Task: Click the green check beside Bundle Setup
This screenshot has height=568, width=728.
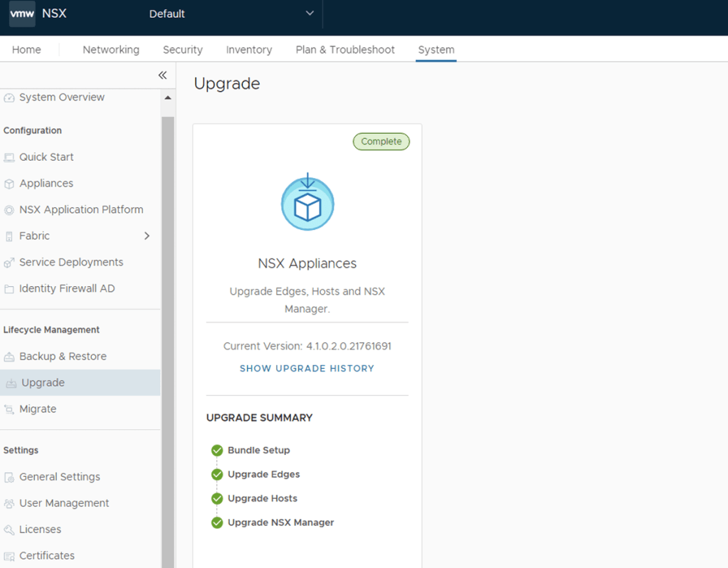Action: point(217,451)
